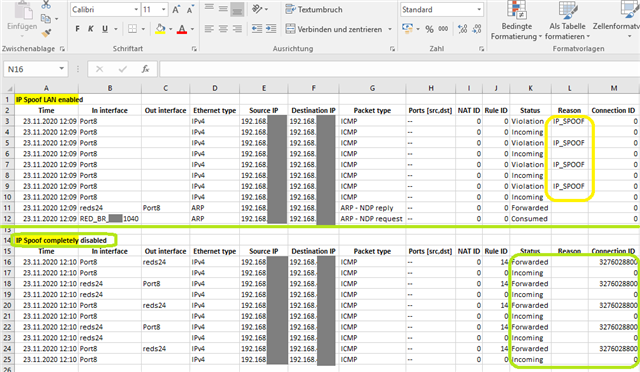Open the Verbinden und zentrieren dropdown arrow
Image resolution: width=640 pixels, height=372 pixels.
(390, 29)
